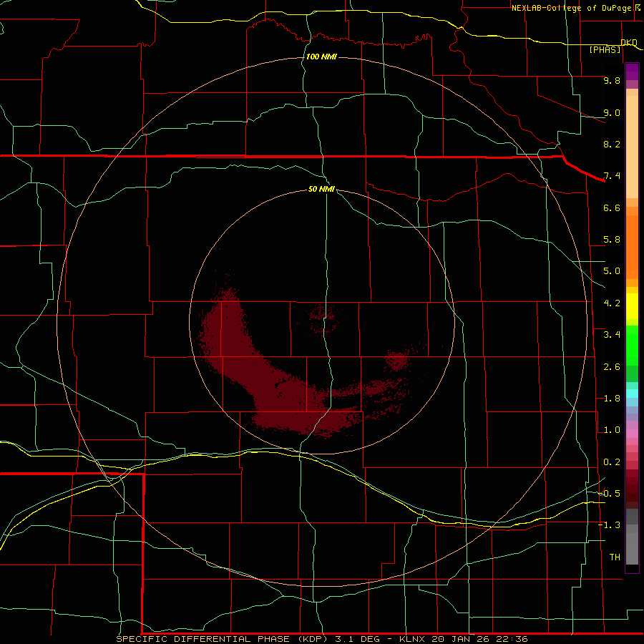Click the DKD label above the color bar
This screenshot has height=644, width=644.
pyautogui.click(x=629, y=42)
